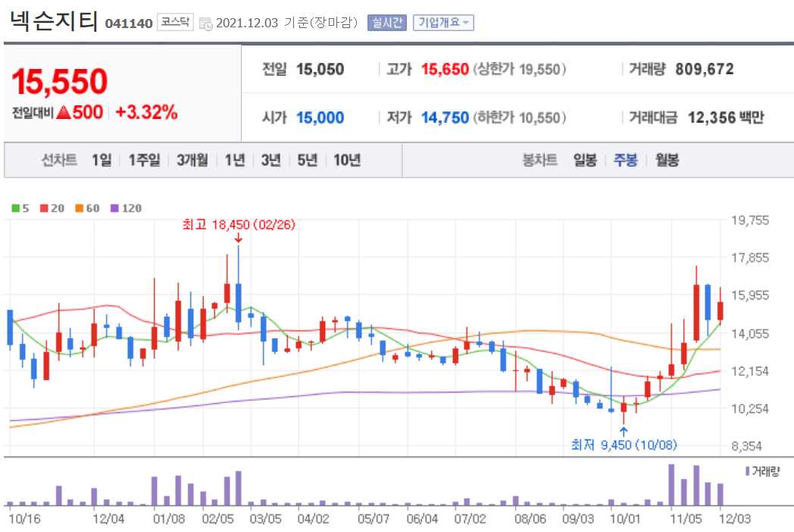Click the red 20-period moving average legend
The image size is (794, 532).
(52, 208)
